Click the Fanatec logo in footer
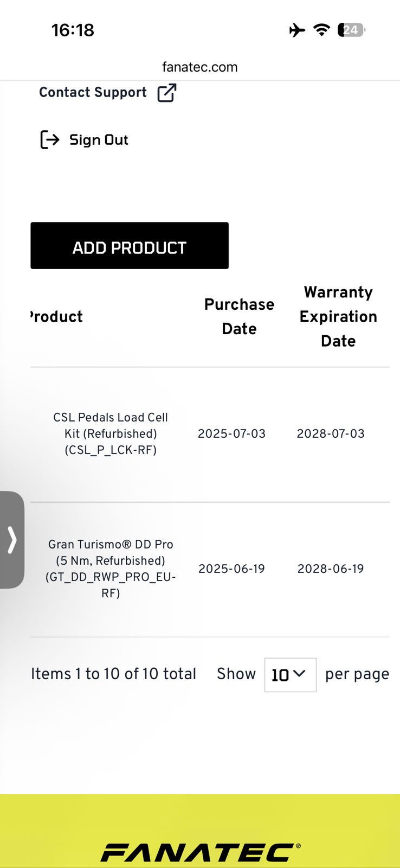 click(200, 852)
